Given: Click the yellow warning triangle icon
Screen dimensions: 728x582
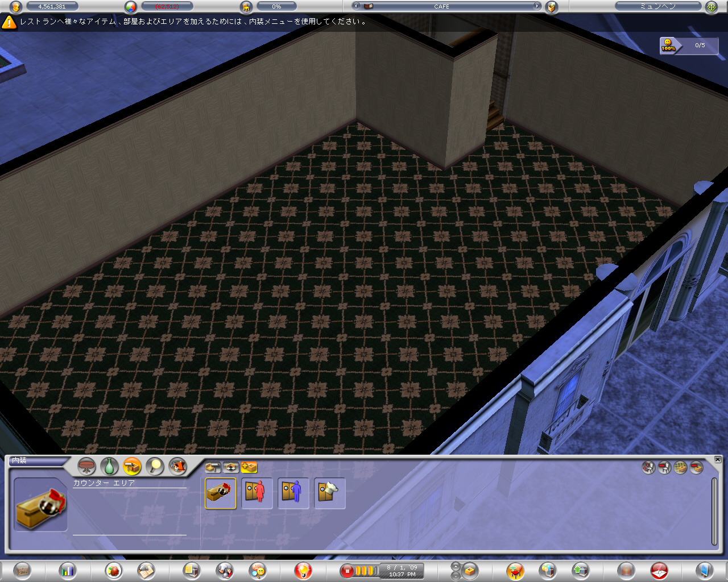Looking at the screenshot, I should (x=9, y=22).
